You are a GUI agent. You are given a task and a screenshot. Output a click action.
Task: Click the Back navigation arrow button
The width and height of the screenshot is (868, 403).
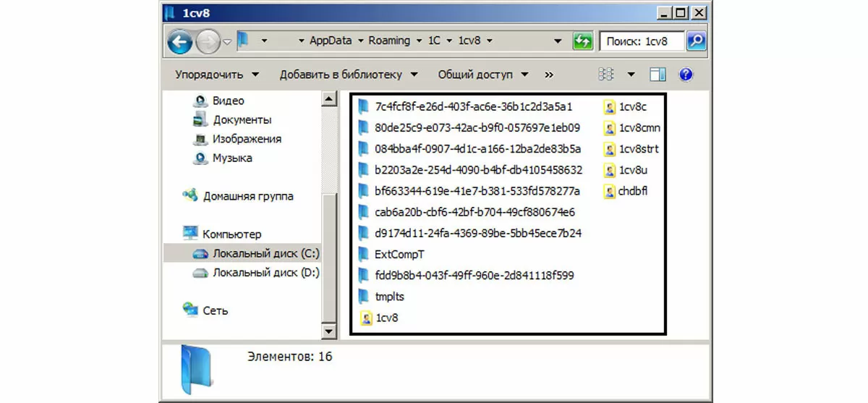coord(180,41)
